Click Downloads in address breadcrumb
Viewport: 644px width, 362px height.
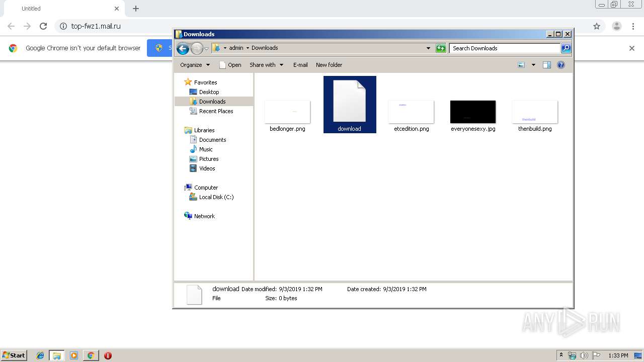click(265, 48)
